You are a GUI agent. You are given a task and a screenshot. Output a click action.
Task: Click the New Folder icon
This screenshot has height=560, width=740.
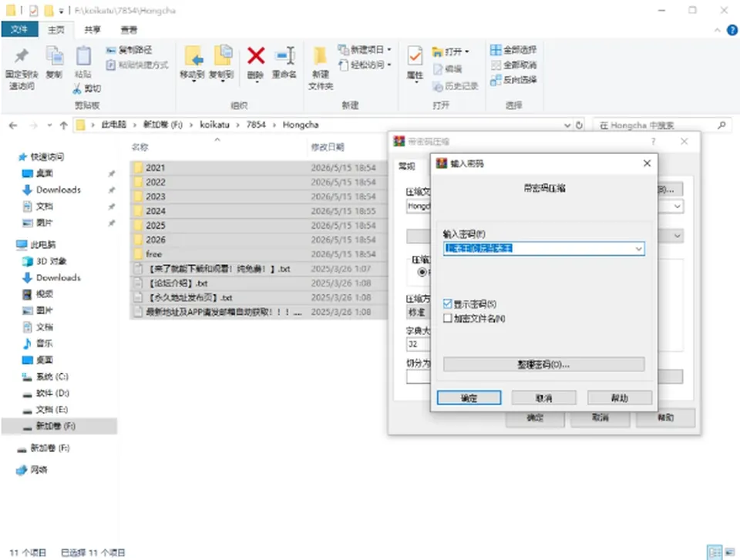[321, 56]
